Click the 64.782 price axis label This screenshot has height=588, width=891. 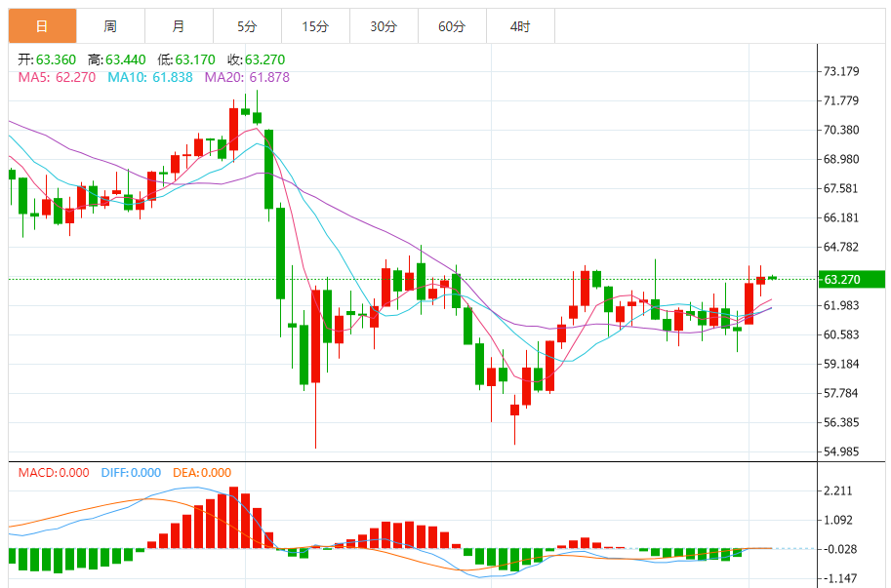click(x=841, y=247)
